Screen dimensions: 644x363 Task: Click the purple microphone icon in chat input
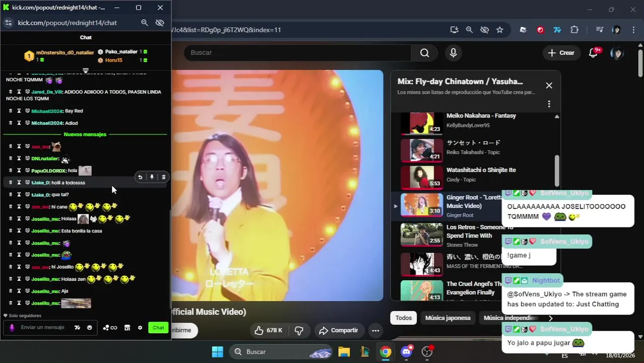pyautogui.click(x=12, y=328)
